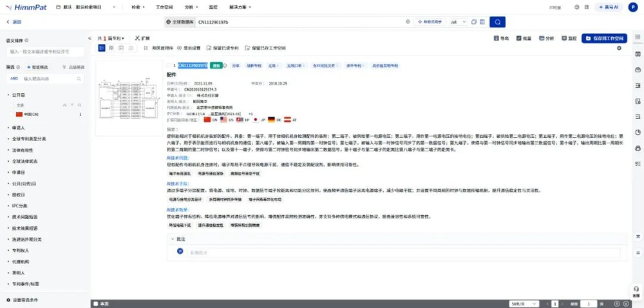Screen dimensions: 644x308
Task: Tick the checkbox for result 1 CN111290197B
Action: coord(169,66)
